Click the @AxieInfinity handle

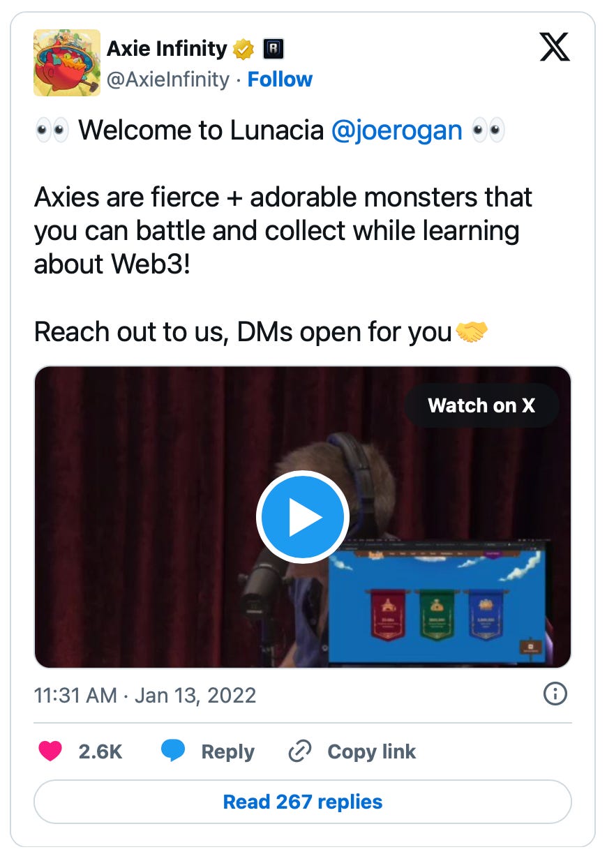(x=168, y=80)
